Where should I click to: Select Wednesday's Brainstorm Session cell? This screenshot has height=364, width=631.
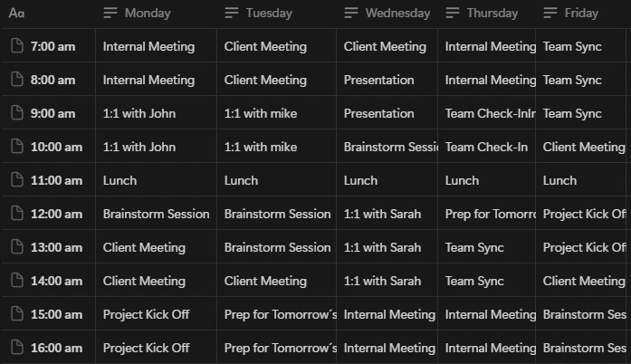(x=387, y=147)
